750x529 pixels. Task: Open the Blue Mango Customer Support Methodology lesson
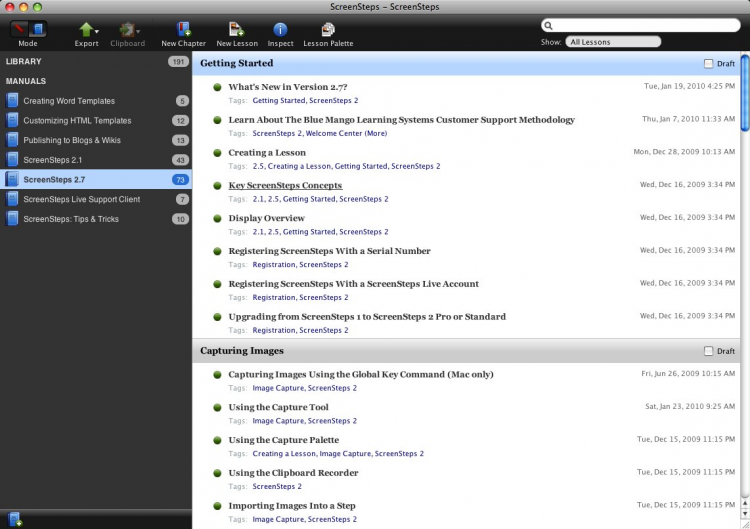point(401,120)
